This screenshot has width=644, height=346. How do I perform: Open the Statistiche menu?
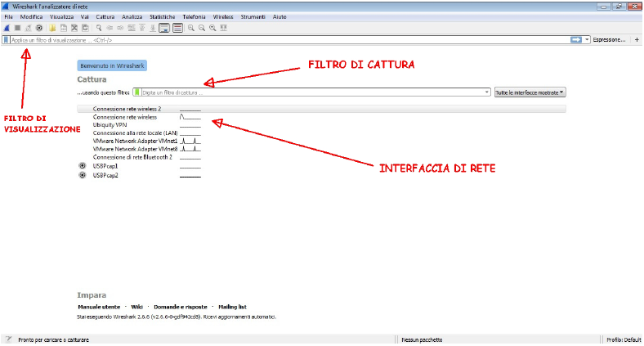[x=163, y=17]
